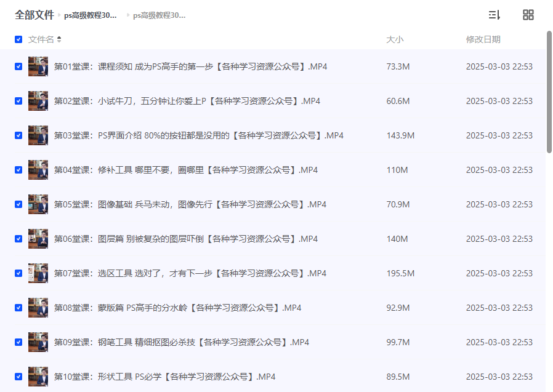Viewport: 553px width, 392px height.
Task: Open file 第01堂课：课程须知 成为PS高手的第一步
Action: tap(190, 66)
